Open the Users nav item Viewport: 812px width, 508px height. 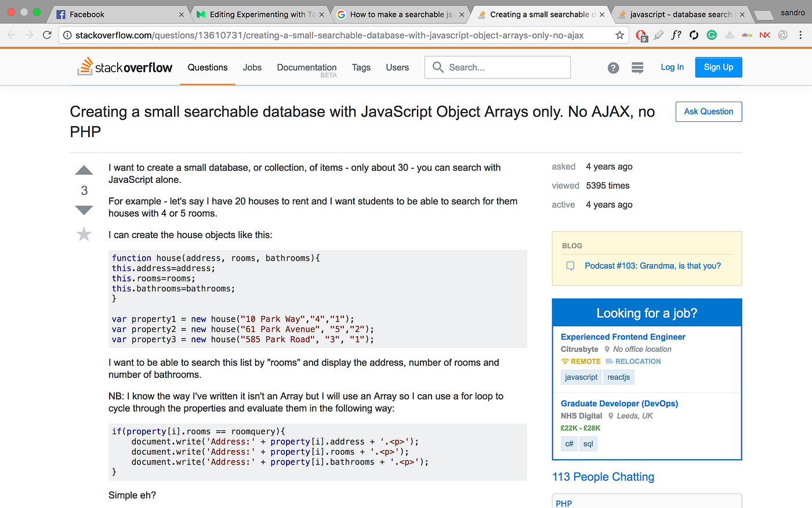(x=397, y=67)
